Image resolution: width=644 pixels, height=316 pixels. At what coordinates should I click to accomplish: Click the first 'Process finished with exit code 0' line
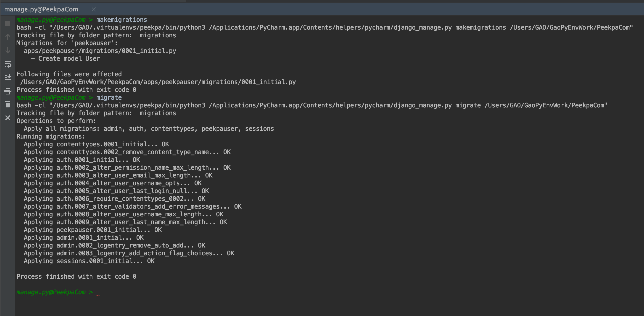tap(76, 90)
